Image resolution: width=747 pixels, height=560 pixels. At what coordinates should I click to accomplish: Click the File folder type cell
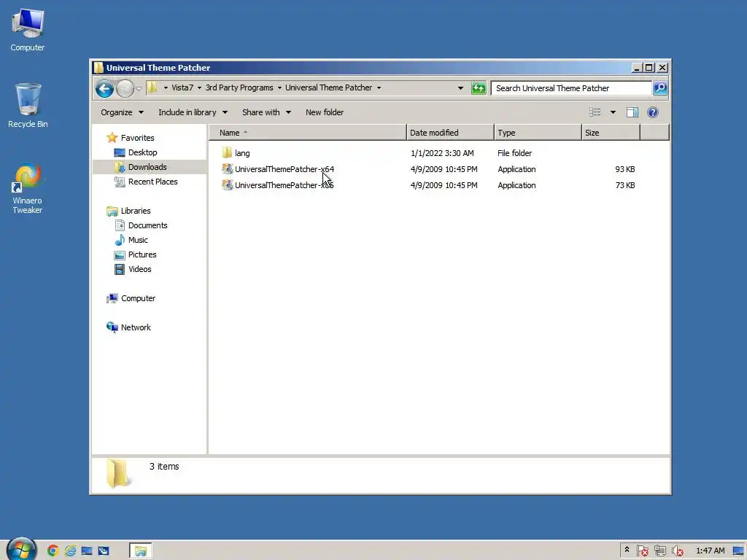(514, 153)
